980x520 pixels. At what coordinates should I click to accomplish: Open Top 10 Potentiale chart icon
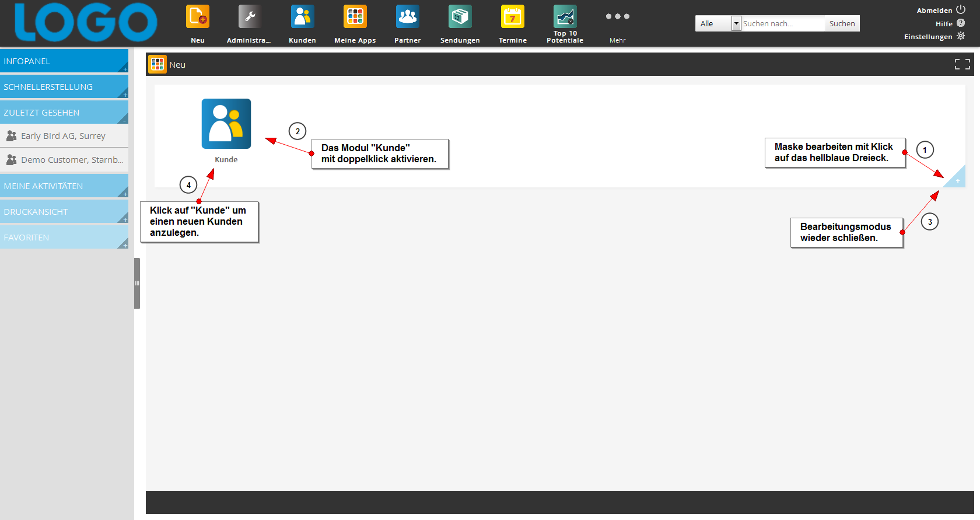point(565,17)
